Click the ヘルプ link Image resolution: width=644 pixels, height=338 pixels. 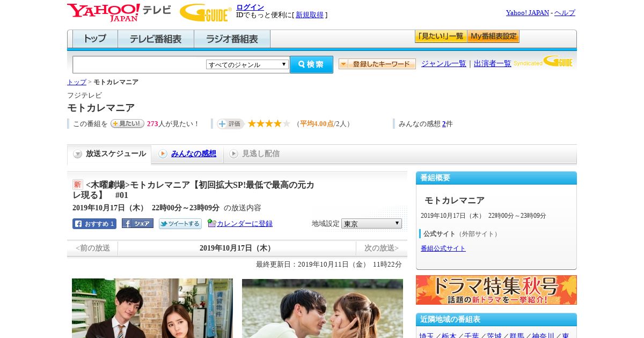point(565,13)
